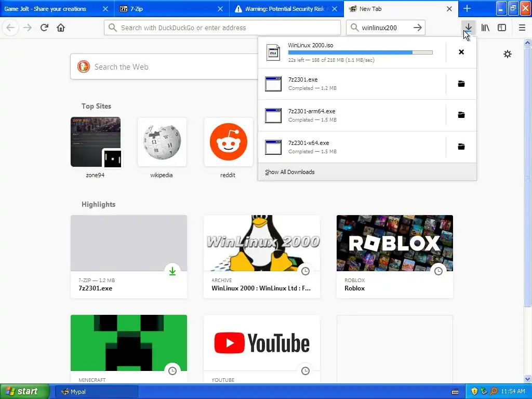Click the Highlights heading

point(98,204)
